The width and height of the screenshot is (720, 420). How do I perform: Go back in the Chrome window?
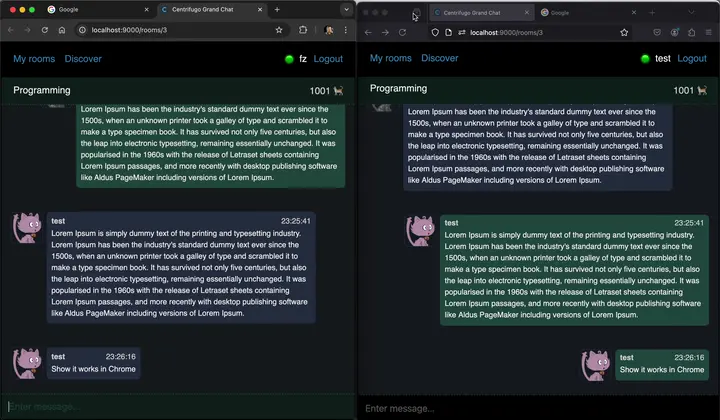(11, 30)
